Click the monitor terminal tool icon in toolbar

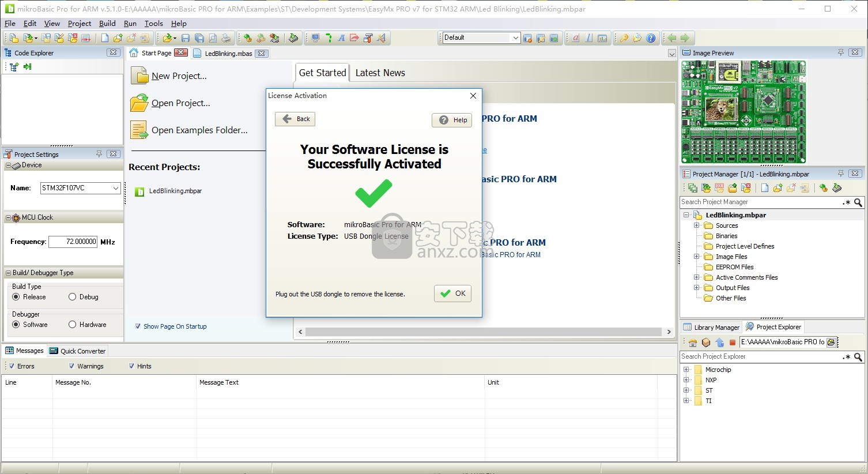pyautogui.click(x=315, y=38)
